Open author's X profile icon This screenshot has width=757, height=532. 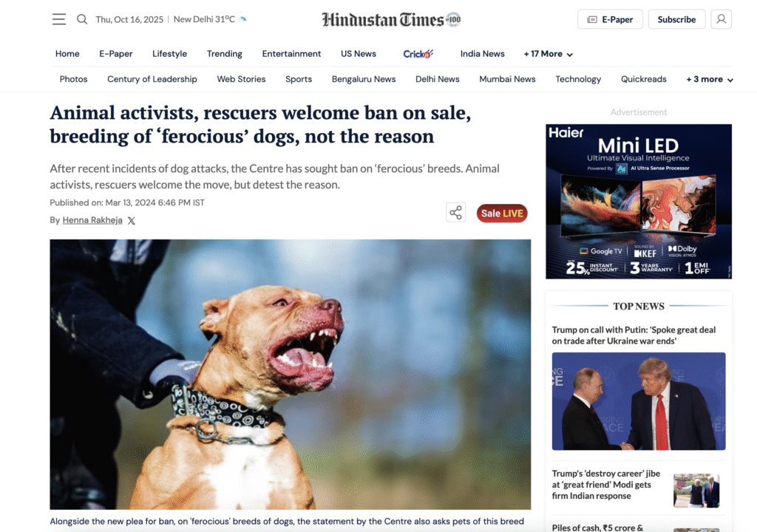[x=132, y=221]
